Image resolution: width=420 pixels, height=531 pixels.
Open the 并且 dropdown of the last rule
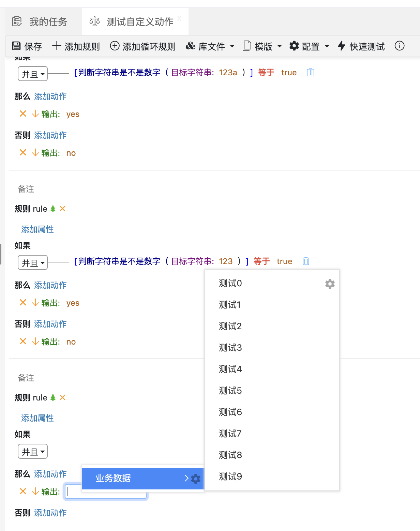33,452
